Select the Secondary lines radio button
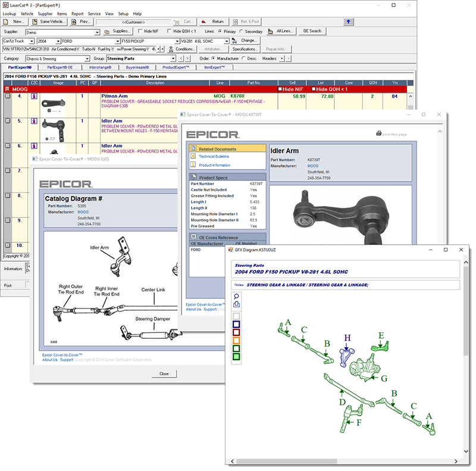476x471 pixels. 242,32
